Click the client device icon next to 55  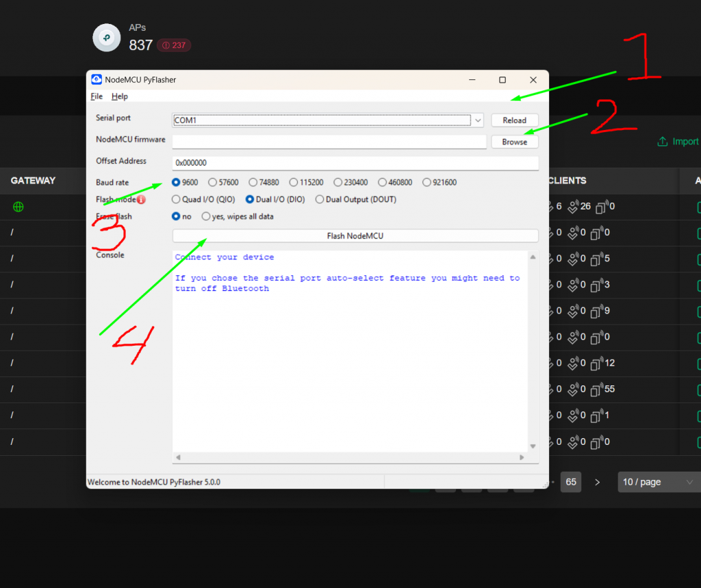[x=596, y=390]
